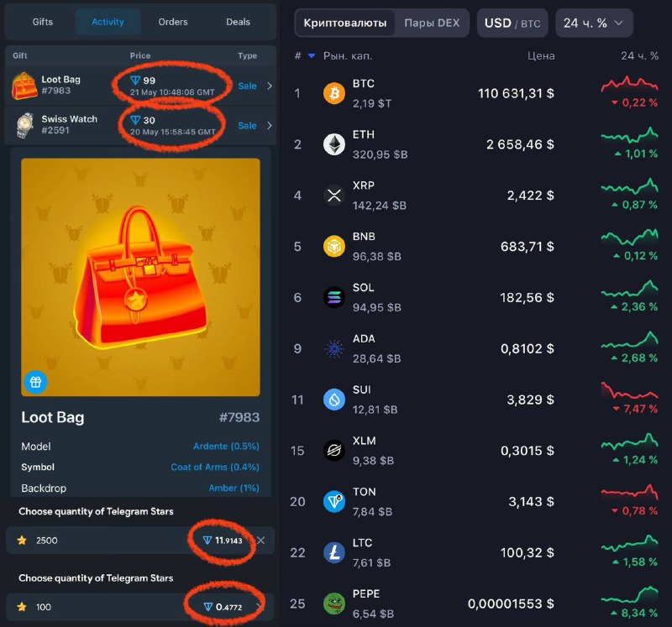Click the Solana coin icon

click(x=333, y=297)
